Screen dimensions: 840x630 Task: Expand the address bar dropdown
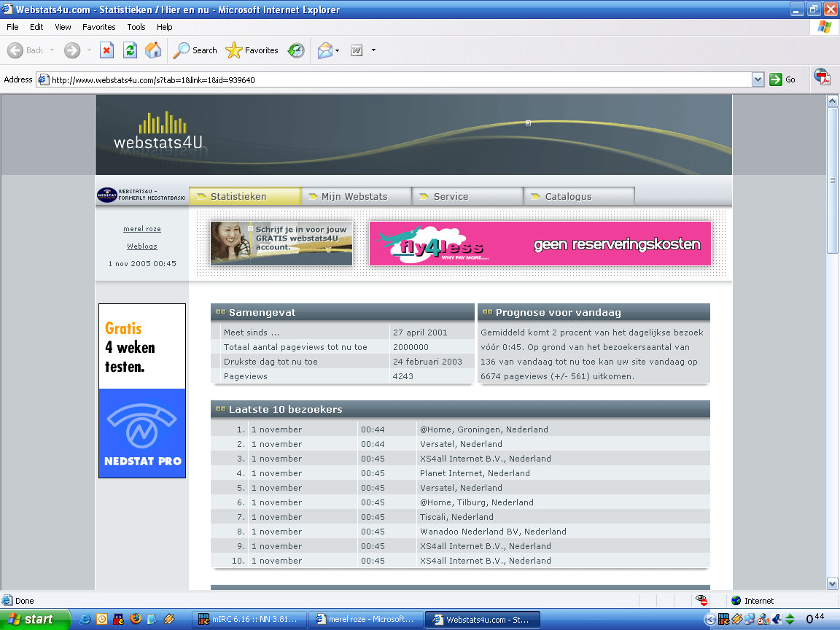click(x=758, y=79)
